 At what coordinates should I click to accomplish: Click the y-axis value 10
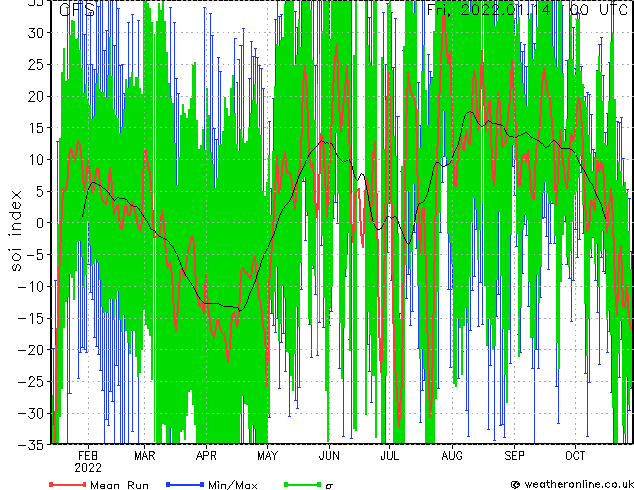point(36,160)
